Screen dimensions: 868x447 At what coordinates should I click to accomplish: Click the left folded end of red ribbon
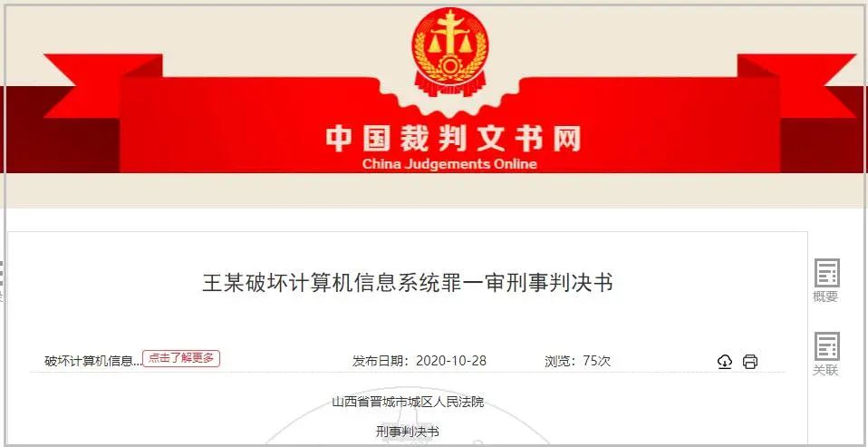103,86
